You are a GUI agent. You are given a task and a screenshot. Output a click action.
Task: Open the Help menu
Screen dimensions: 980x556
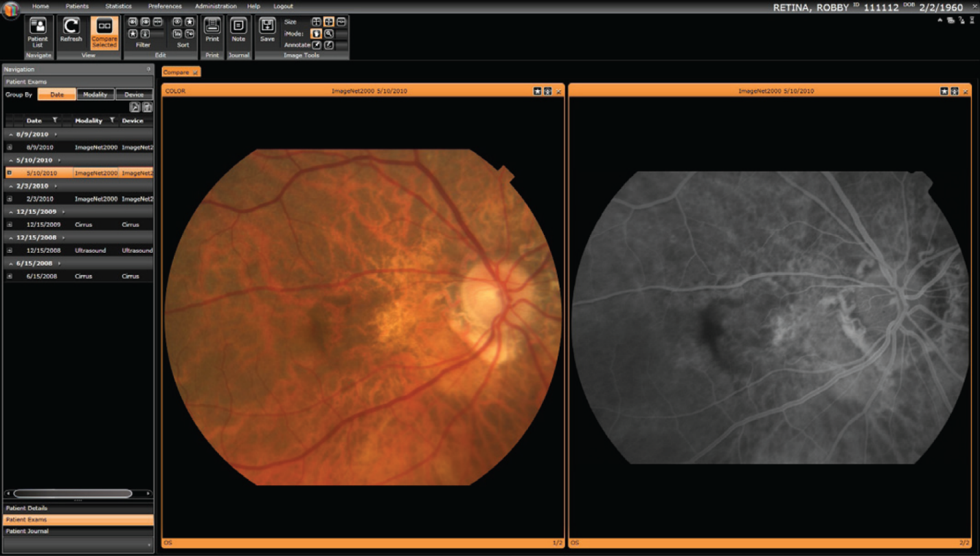253,6
